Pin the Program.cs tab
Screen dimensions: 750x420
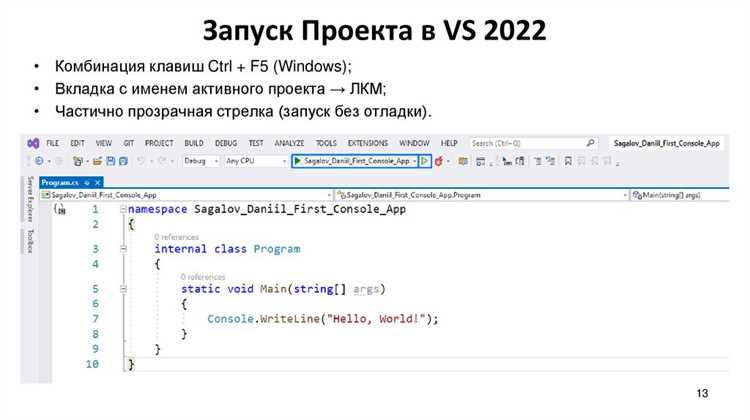pos(87,183)
